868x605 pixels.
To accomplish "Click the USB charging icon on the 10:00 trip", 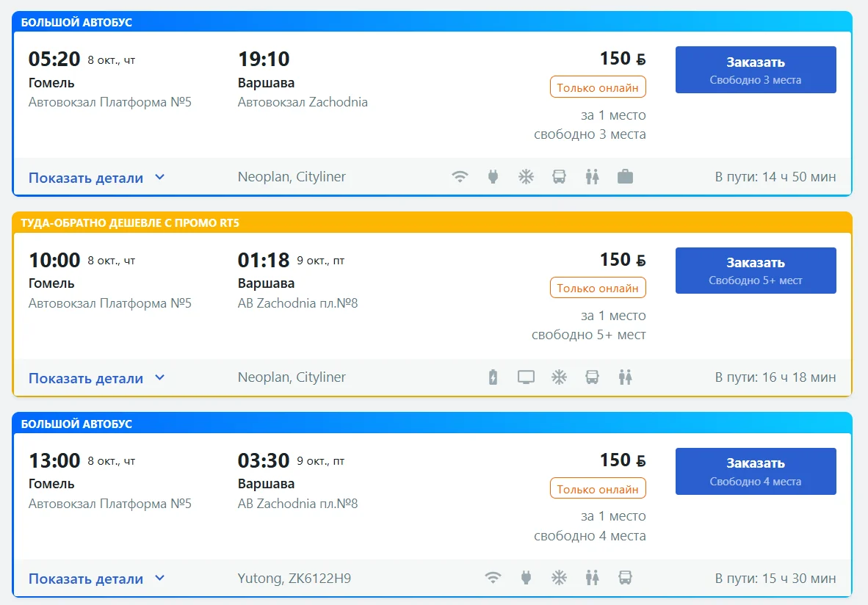I will pyautogui.click(x=493, y=377).
